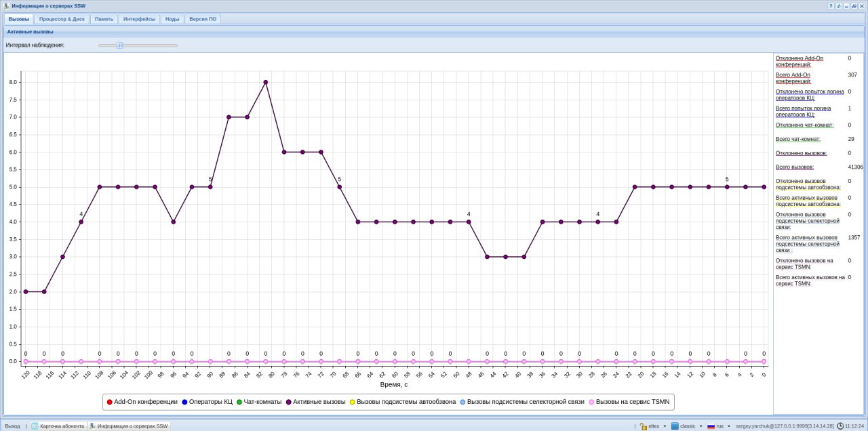Click the blue classic theme icon
The width and height of the screenshot is (868, 431).
[675, 426]
